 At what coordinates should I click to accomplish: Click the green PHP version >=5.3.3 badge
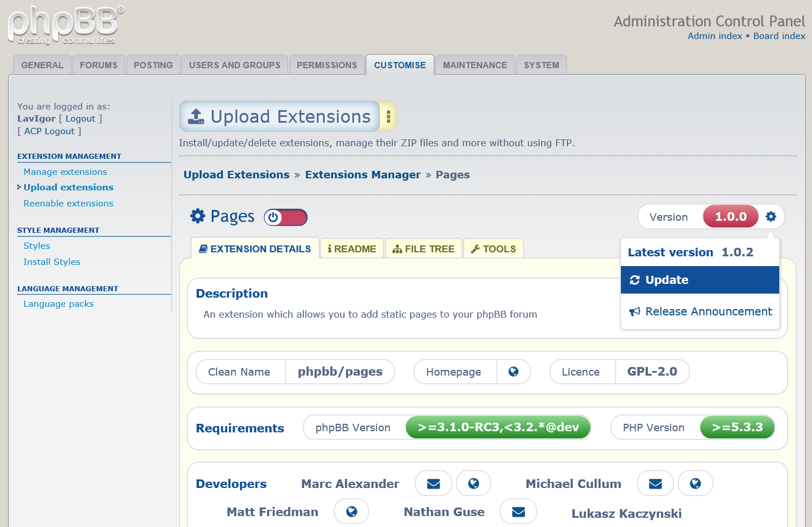click(x=737, y=427)
